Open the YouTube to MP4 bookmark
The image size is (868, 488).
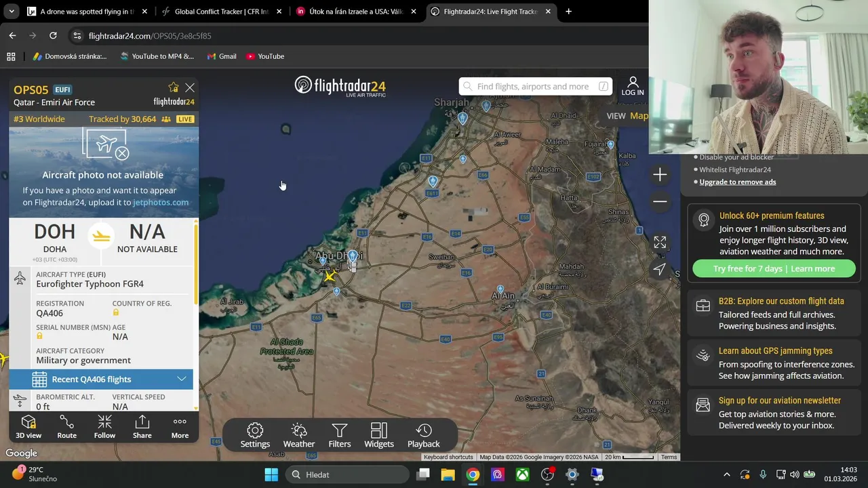[157, 56]
